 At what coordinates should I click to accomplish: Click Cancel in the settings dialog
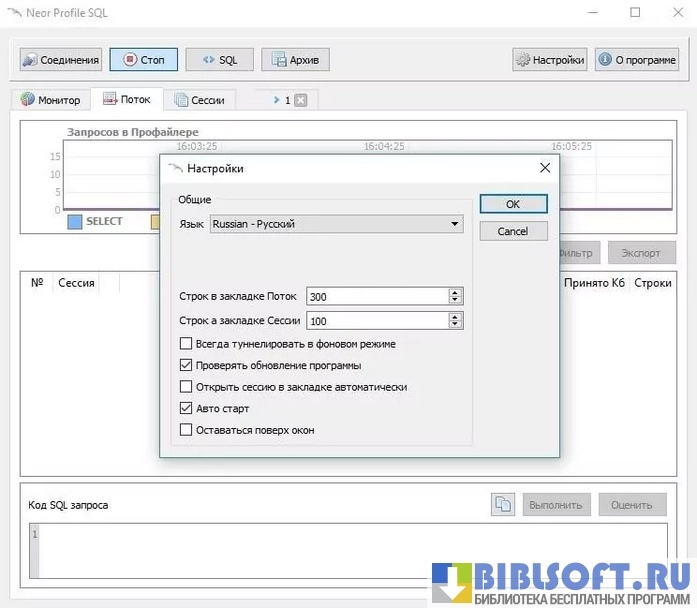[x=513, y=231]
